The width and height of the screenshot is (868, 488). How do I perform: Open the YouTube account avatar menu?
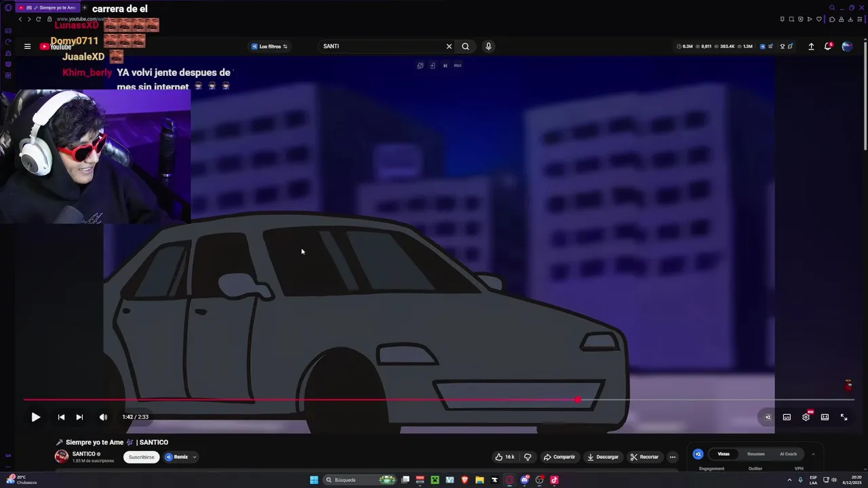point(847,46)
